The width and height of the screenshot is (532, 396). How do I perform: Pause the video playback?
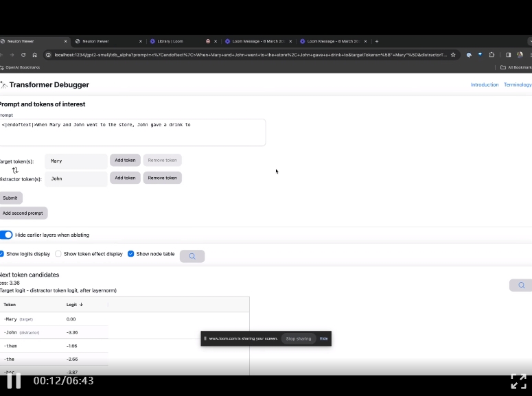tap(14, 381)
